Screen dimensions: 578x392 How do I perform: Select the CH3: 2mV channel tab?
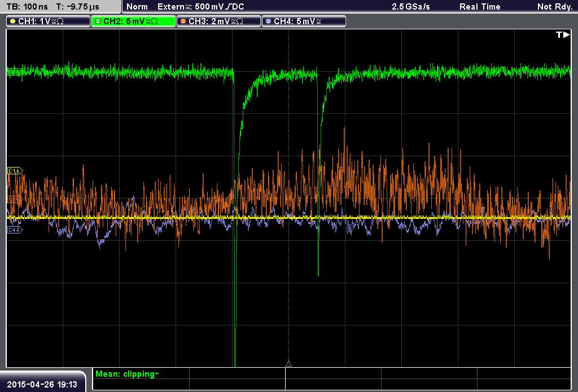coord(218,21)
